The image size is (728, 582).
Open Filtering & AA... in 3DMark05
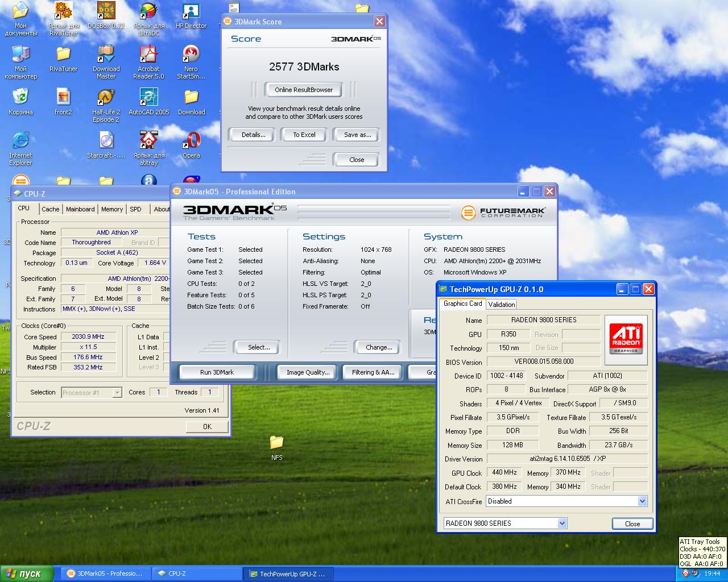point(373,372)
